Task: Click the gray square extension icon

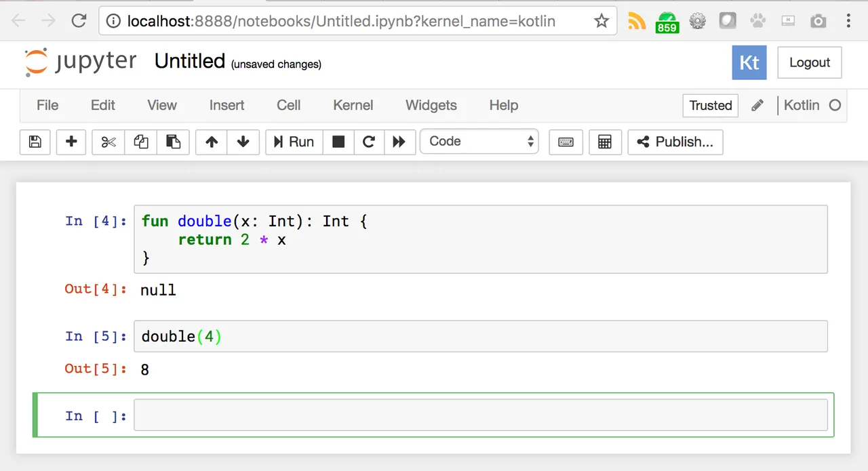Action: pyautogui.click(x=728, y=21)
